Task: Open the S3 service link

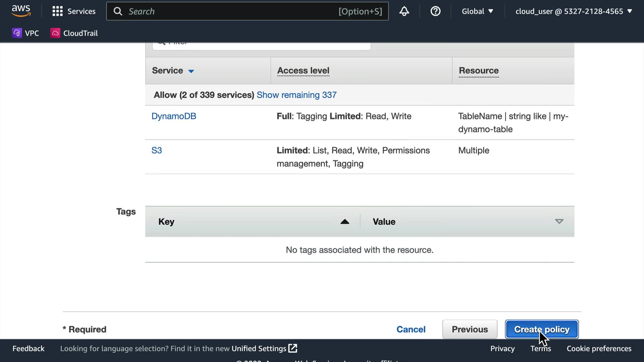Action: pyautogui.click(x=157, y=150)
